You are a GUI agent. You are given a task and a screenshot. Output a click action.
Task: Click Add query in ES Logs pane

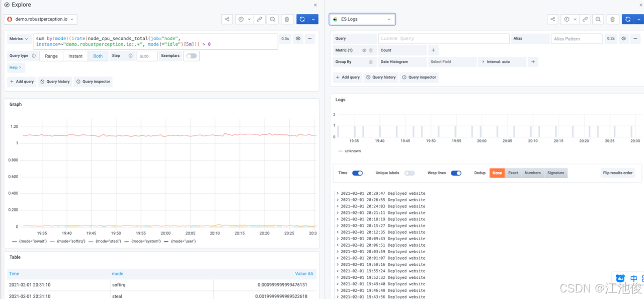348,78
